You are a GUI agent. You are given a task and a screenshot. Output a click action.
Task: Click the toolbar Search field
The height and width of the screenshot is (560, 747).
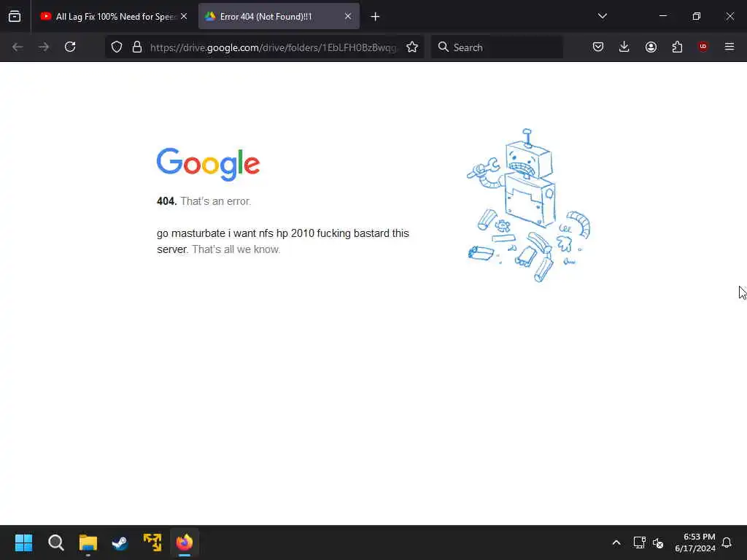(x=497, y=47)
